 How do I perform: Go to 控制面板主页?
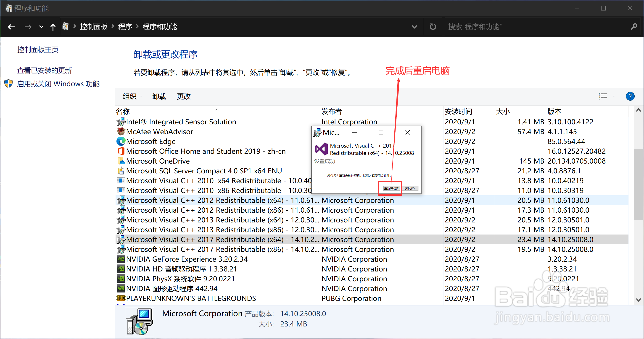pos(37,50)
